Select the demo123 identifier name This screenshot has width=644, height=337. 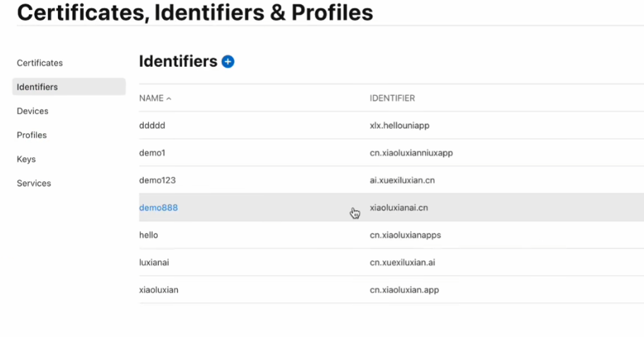click(x=157, y=180)
